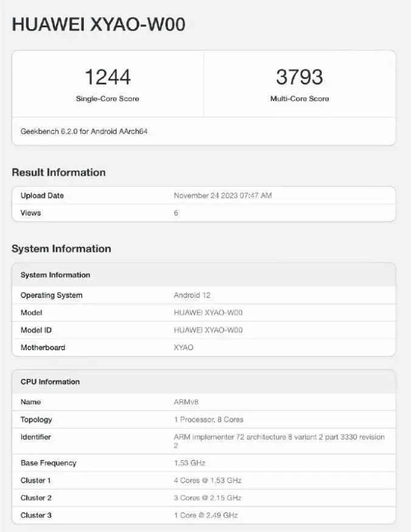Click the Identifier label
The image size is (411, 532).
pos(36,437)
